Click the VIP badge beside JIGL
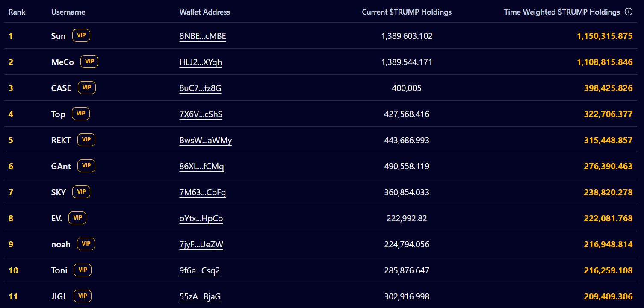The image size is (644, 308). (83, 296)
